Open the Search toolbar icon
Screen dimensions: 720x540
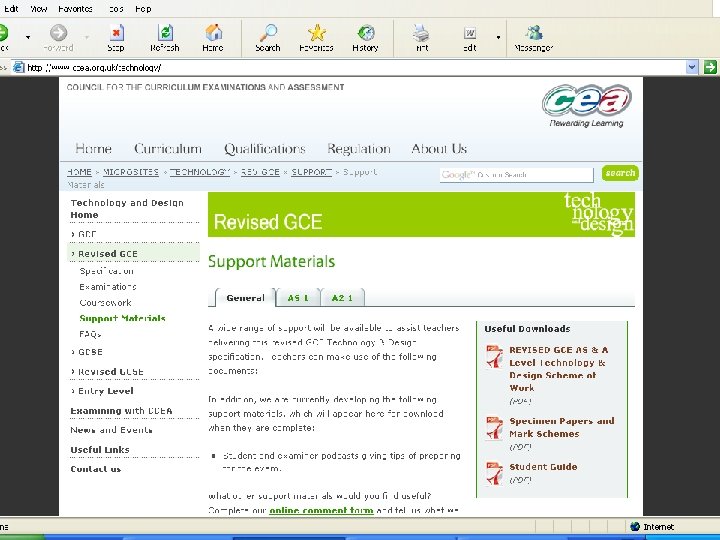tap(268, 33)
